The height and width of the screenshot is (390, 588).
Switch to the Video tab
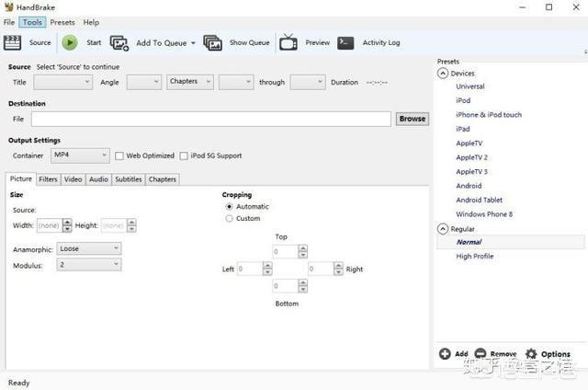coord(73,179)
